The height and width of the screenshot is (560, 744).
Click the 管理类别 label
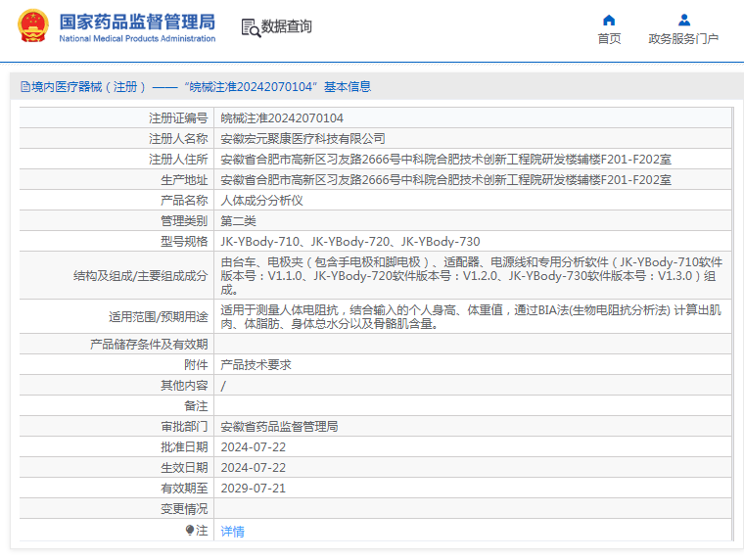(x=184, y=221)
